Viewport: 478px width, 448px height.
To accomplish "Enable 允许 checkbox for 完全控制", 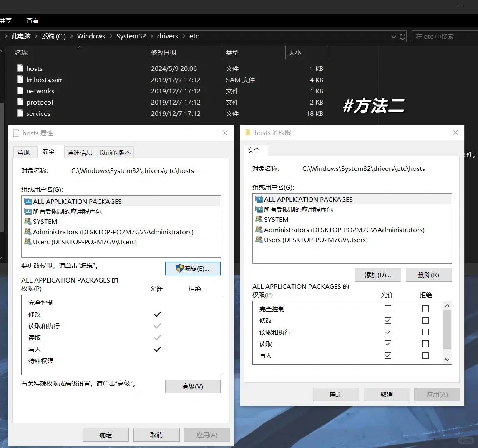I will pos(387,309).
